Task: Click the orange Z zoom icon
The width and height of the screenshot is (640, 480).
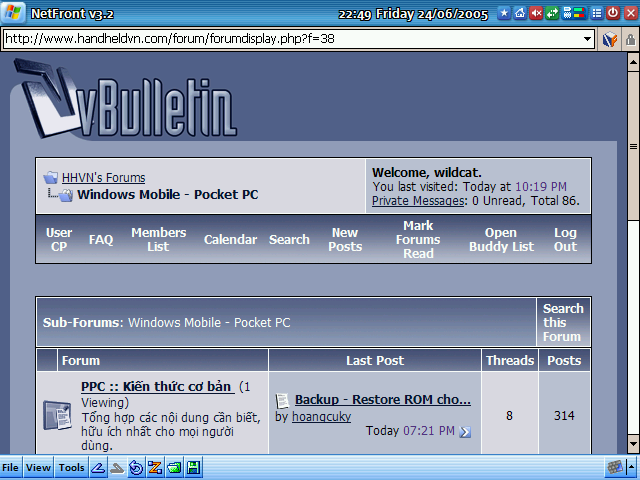Action: pyautogui.click(x=155, y=467)
